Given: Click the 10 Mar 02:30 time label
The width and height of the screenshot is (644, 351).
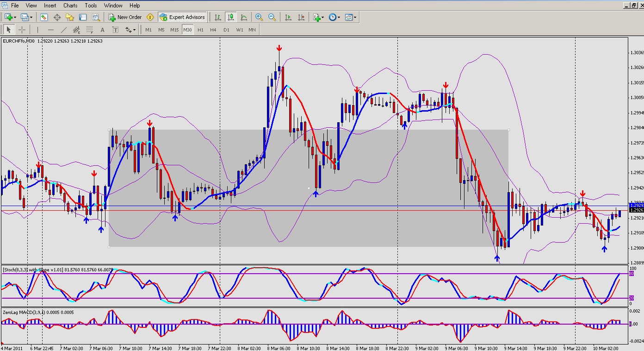Looking at the screenshot, I should (606, 348).
